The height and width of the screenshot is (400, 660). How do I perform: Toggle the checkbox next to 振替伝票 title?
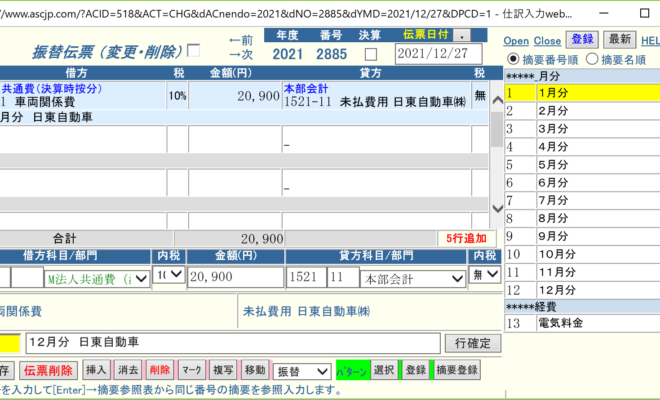(194, 51)
